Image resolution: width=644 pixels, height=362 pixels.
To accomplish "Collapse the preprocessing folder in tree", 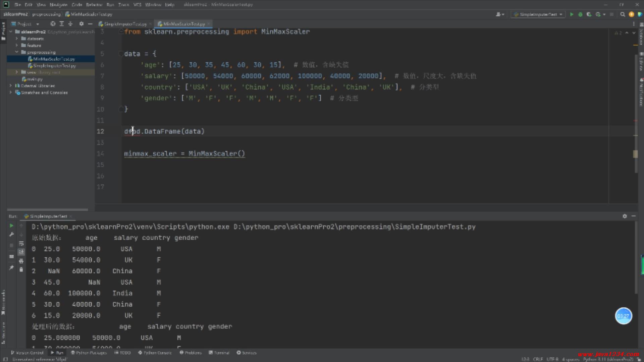I will 16,52.
